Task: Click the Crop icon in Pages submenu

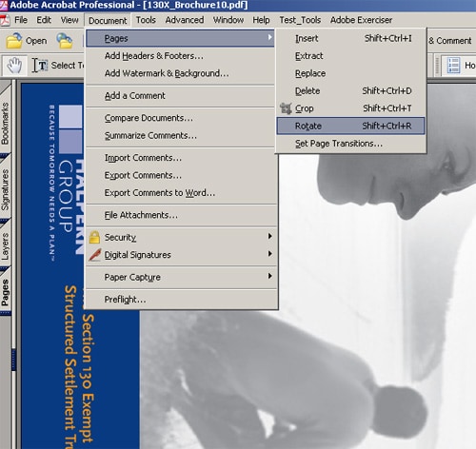Action: click(x=286, y=108)
